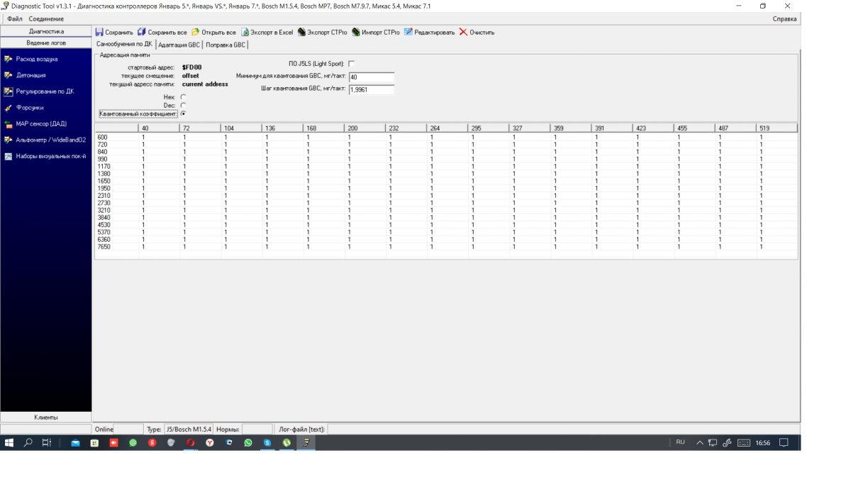Click the 40 column header
The width and height of the screenshot is (851, 504).
coord(159,128)
